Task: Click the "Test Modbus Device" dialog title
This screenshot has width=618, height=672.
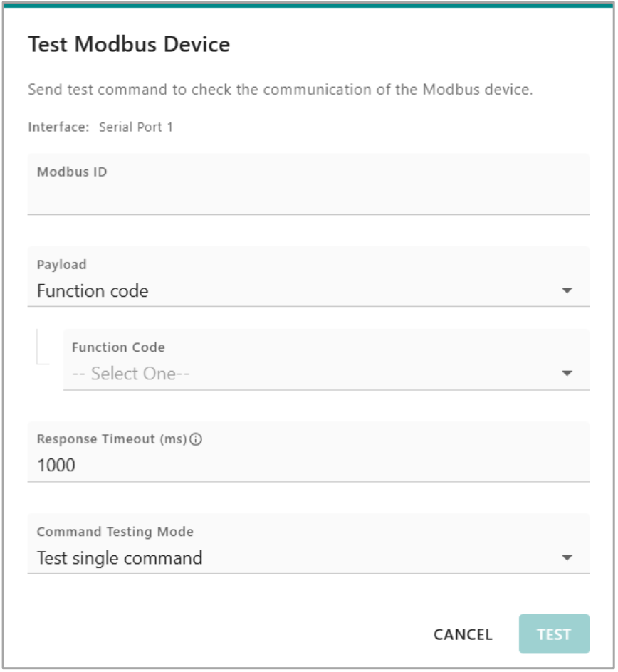Action: (x=129, y=45)
